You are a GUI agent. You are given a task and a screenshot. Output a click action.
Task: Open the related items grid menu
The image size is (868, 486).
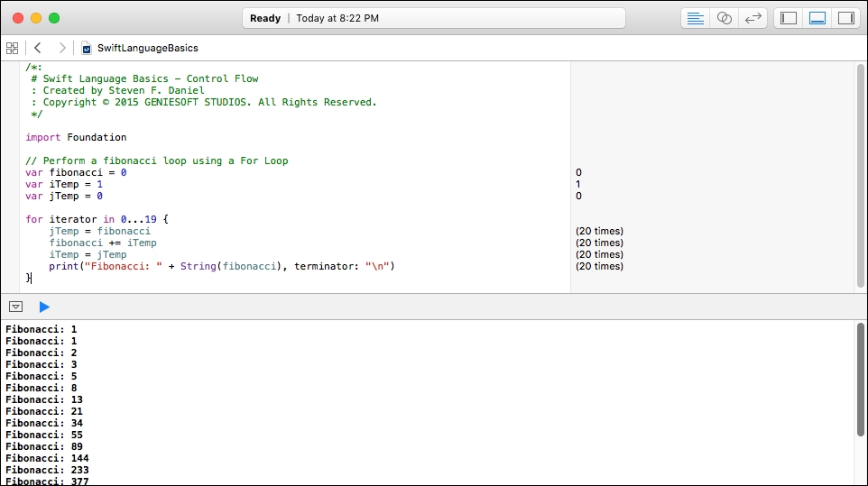point(12,48)
